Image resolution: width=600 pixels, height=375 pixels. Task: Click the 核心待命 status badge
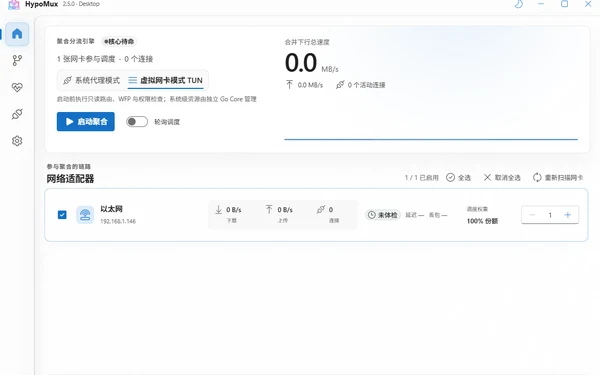click(119, 41)
